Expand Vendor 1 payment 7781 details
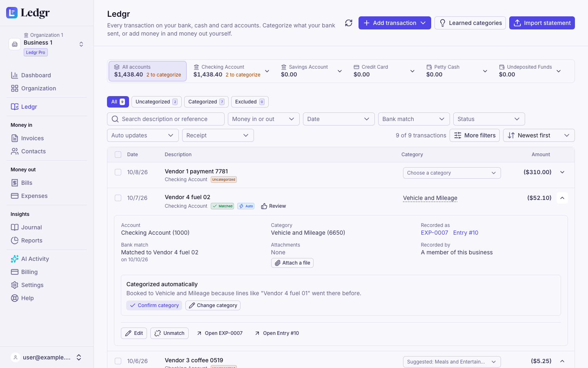 pos(562,172)
